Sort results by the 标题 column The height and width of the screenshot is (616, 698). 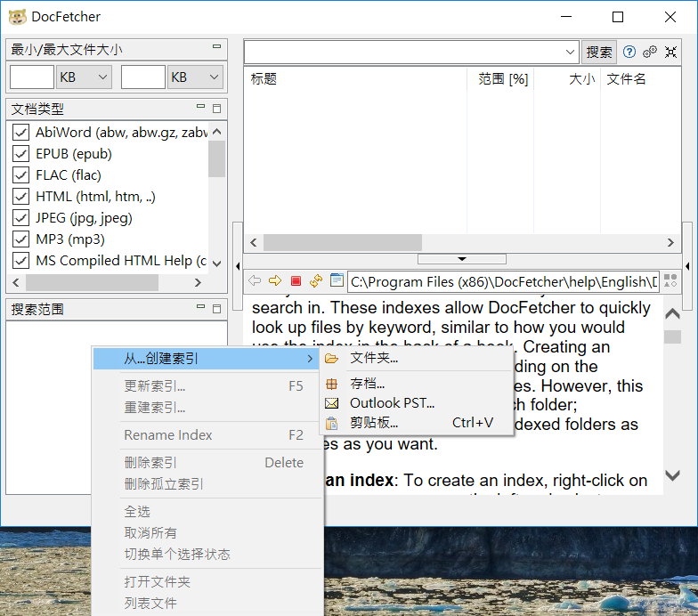click(356, 79)
